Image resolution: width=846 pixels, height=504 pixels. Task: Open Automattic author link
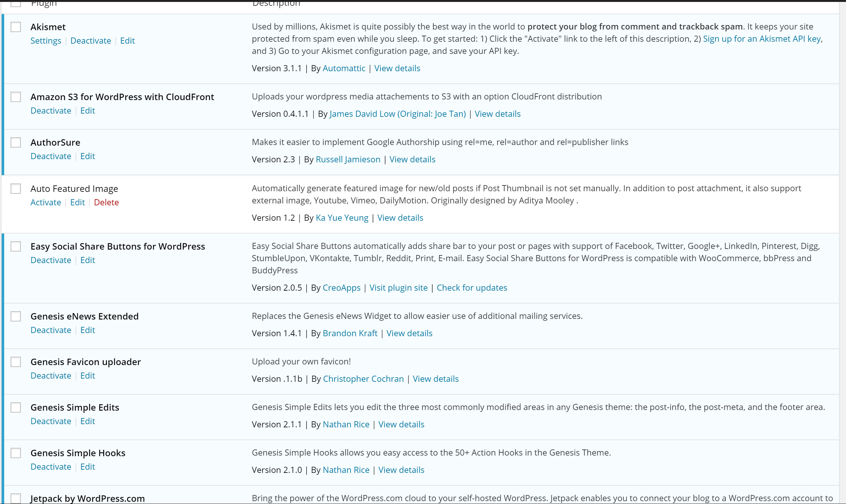pyautogui.click(x=344, y=68)
